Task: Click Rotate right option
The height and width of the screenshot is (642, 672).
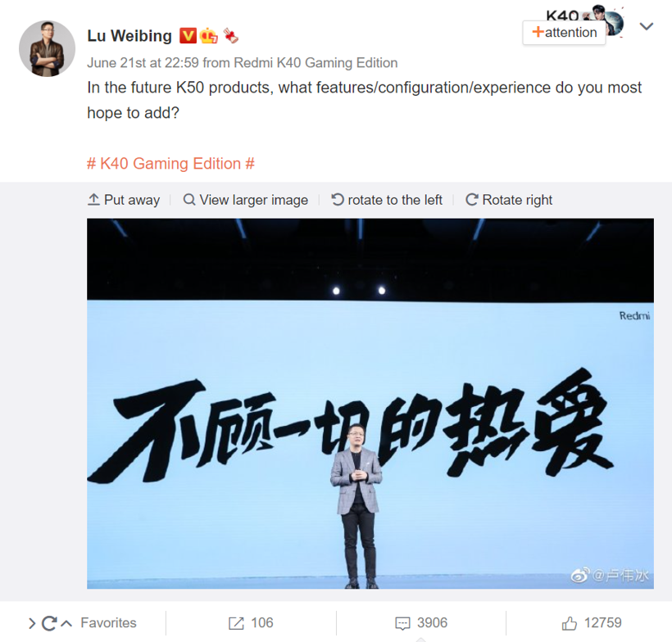Action: click(x=509, y=200)
